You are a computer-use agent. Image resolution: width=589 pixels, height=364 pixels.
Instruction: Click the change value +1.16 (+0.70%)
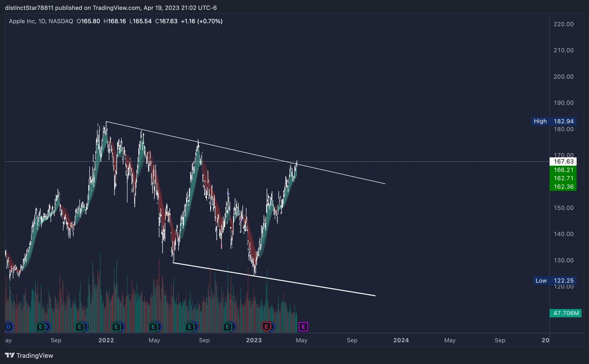coord(201,21)
